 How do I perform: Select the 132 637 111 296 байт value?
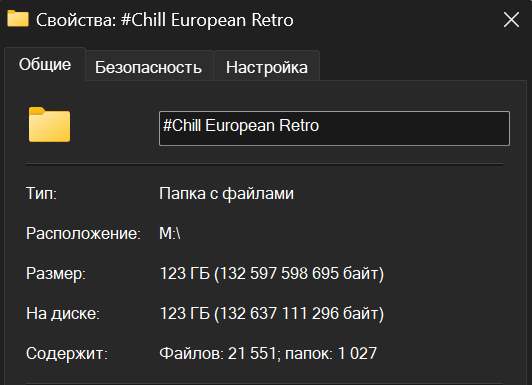(301, 313)
